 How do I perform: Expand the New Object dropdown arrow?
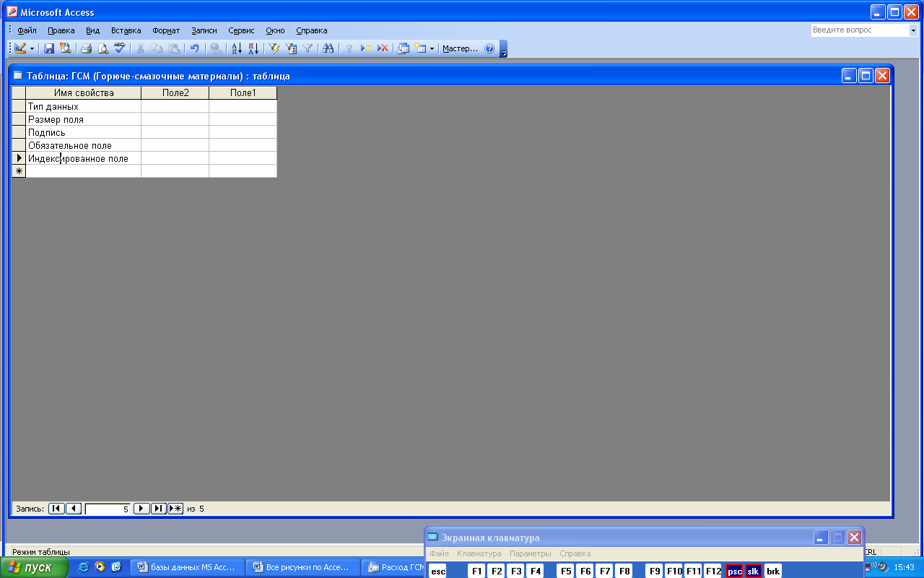click(x=432, y=48)
